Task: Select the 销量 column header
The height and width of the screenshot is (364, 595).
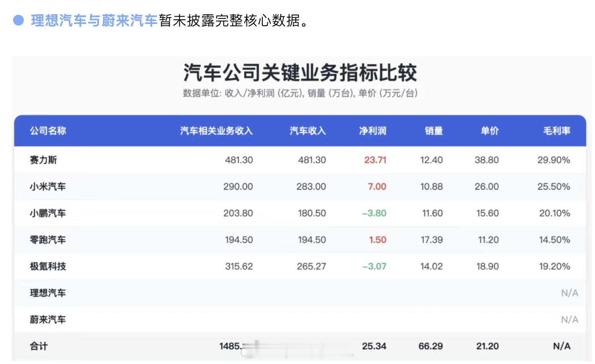Action: coord(434,131)
